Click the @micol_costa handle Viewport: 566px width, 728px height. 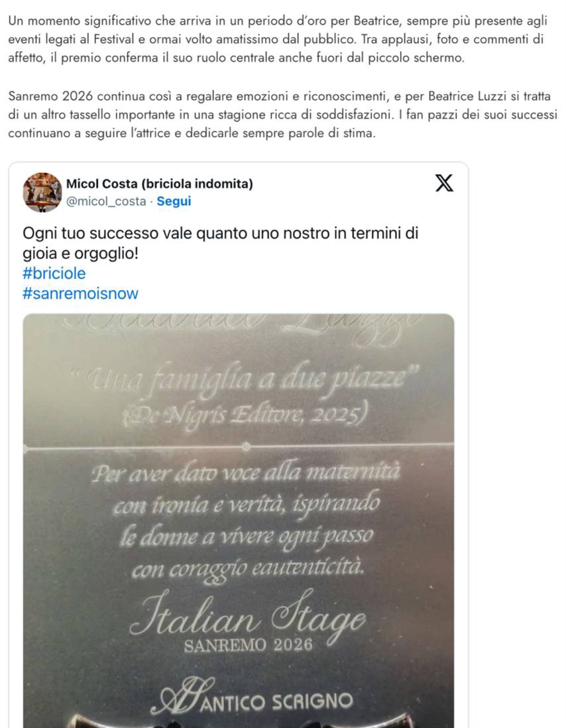[106, 201]
